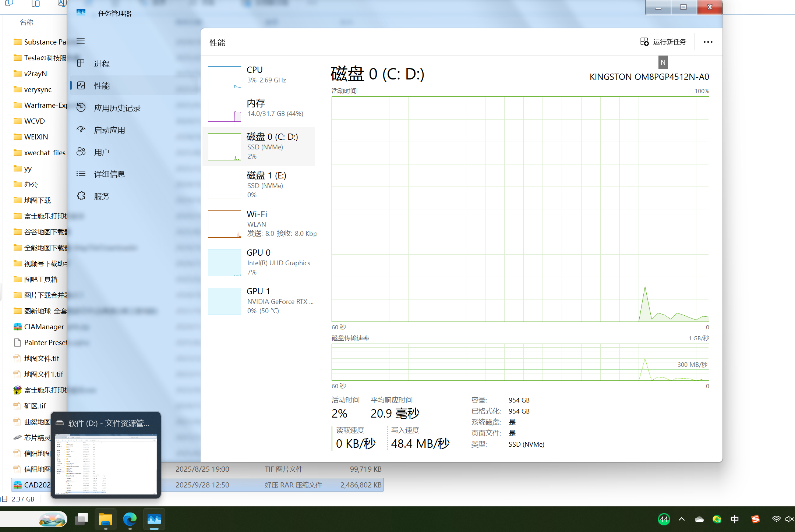Click the 应用历史记录 clock icon
795x532 pixels.
81,107
